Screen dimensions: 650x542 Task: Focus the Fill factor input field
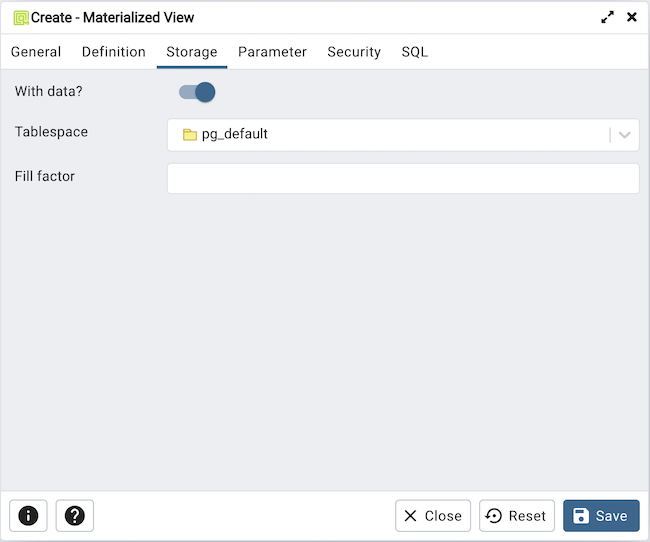click(x=403, y=179)
